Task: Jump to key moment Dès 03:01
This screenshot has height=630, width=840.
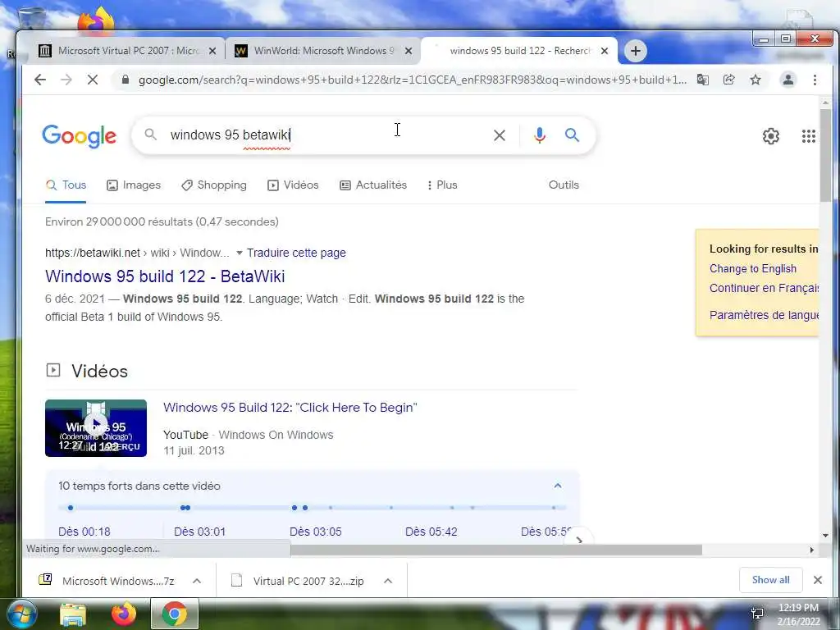Action: click(x=200, y=532)
